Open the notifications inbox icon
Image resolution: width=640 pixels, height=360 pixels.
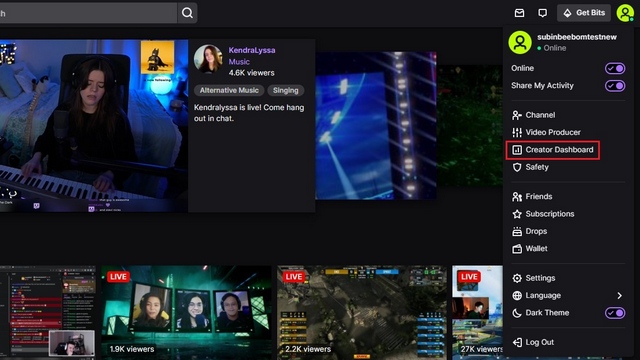tap(519, 13)
